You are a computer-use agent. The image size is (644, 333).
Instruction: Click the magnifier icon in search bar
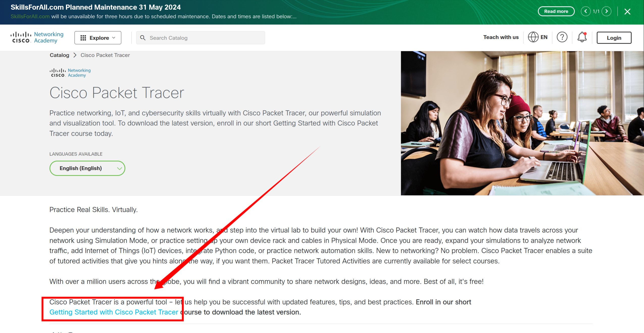point(143,38)
